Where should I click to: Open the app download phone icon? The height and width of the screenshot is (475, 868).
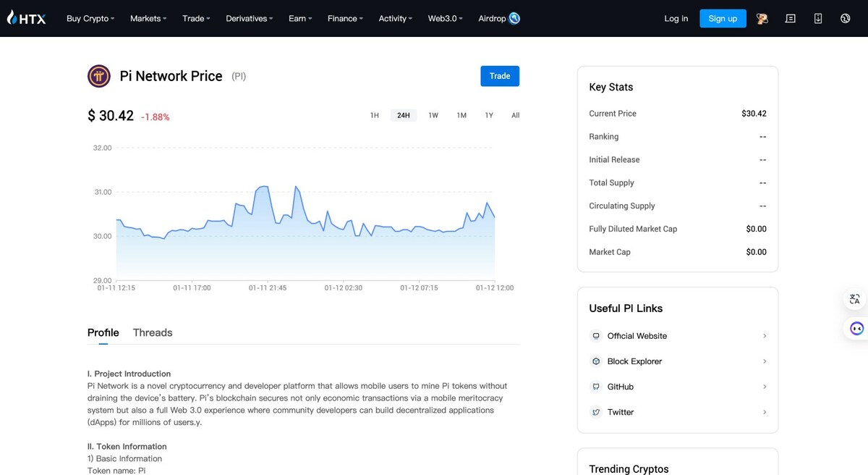coord(818,19)
